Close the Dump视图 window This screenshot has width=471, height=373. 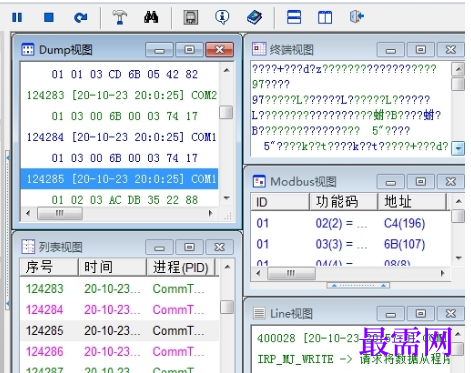pyautogui.click(x=220, y=50)
